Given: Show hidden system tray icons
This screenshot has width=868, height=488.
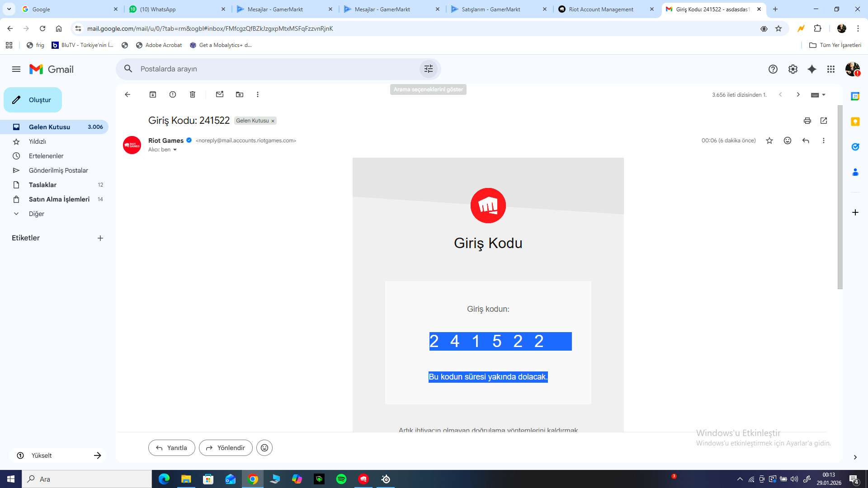Looking at the screenshot, I should (x=740, y=479).
